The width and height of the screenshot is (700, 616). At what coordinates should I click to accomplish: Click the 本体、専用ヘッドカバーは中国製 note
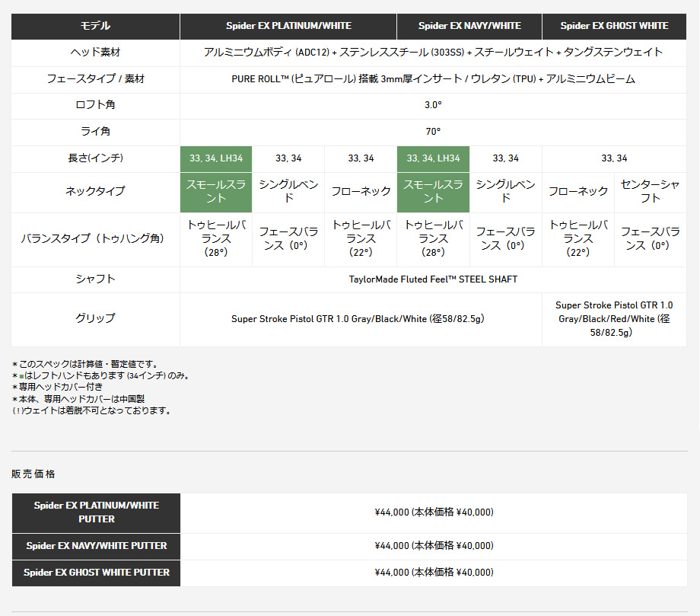(x=78, y=399)
